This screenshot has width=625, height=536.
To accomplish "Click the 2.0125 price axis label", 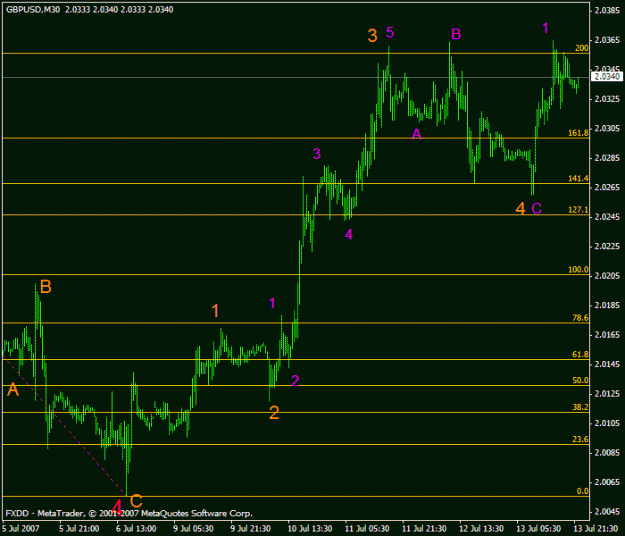I will (607, 394).
